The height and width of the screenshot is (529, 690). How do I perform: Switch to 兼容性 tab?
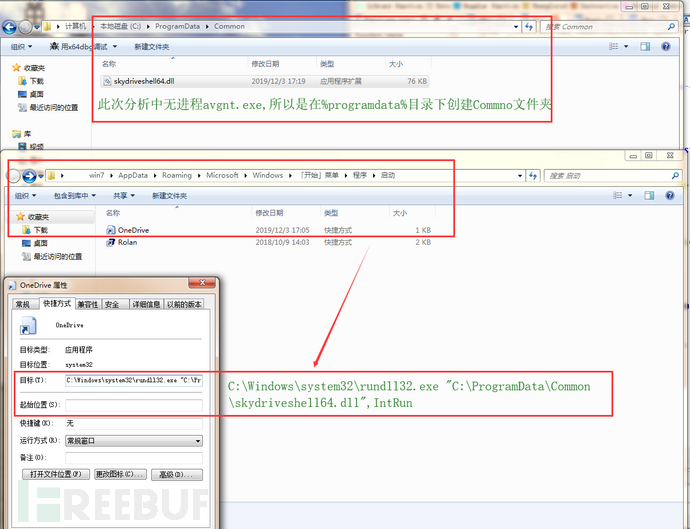(88, 305)
